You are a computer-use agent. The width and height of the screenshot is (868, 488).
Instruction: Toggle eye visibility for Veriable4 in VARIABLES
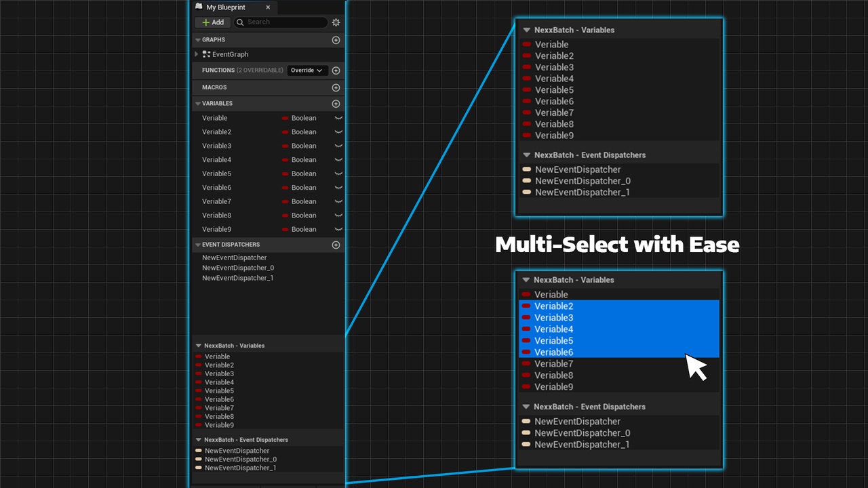pos(338,160)
